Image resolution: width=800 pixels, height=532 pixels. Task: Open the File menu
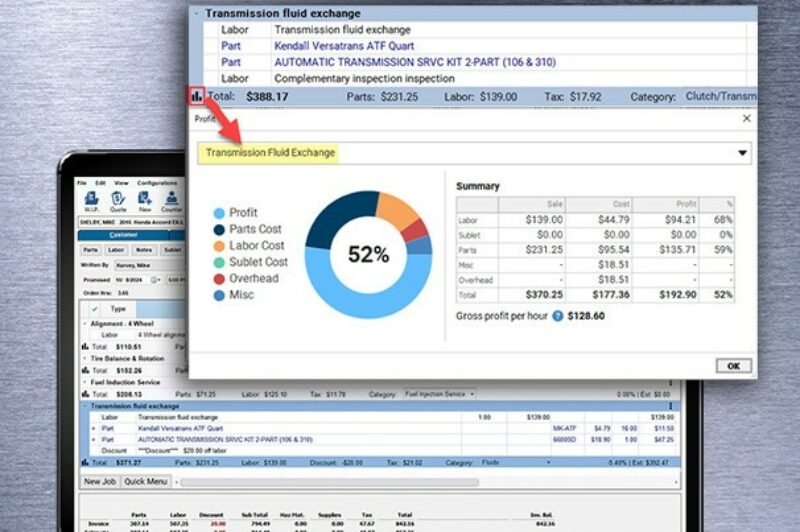[82, 183]
